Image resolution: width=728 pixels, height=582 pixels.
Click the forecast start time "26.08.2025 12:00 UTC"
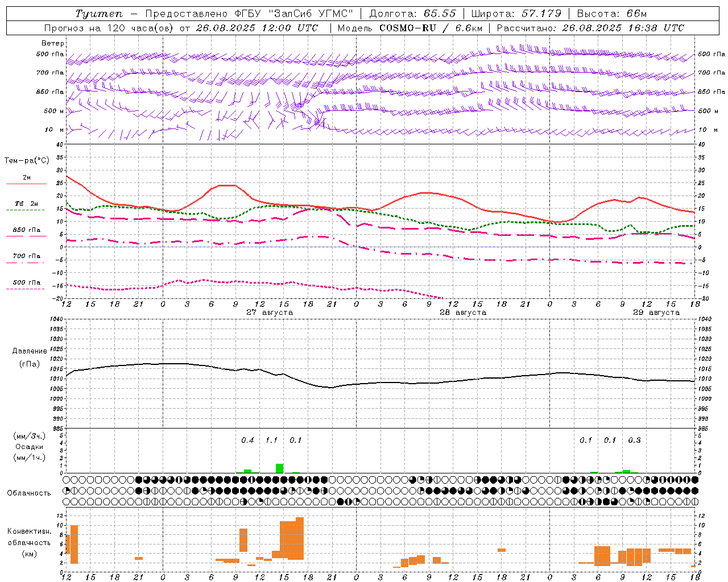tap(257, 28)
